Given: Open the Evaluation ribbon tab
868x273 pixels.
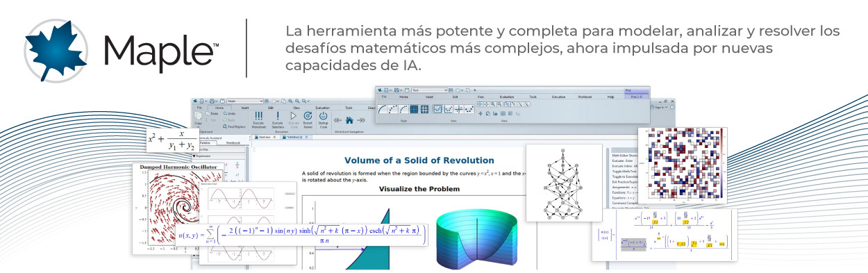Looking at the screenshot, I should point(322,108).
